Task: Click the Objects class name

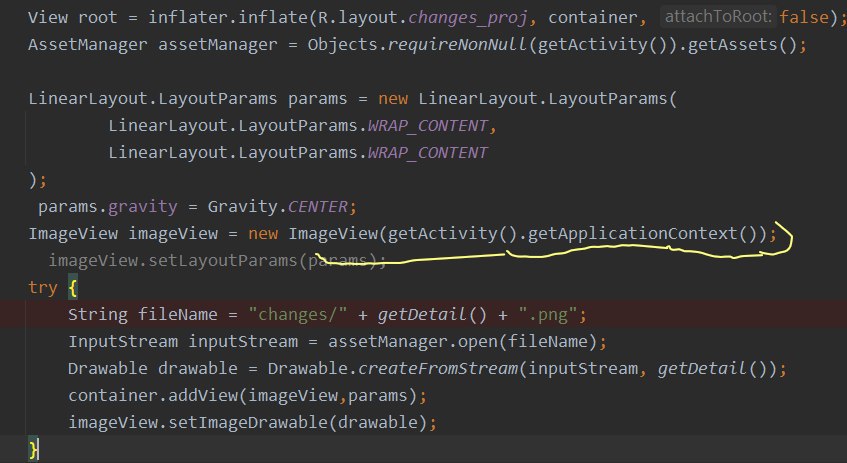Action: 342,45
